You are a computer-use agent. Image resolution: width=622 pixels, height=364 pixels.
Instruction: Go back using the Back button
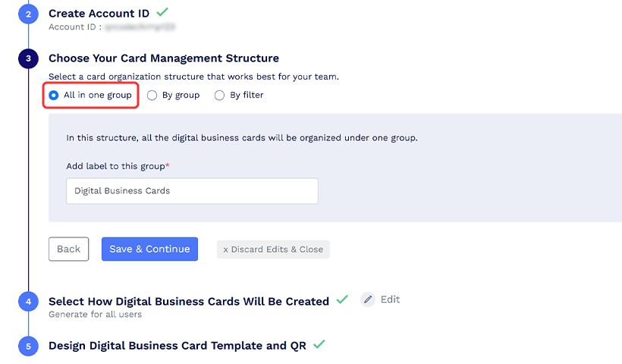[x=68, y=249]
